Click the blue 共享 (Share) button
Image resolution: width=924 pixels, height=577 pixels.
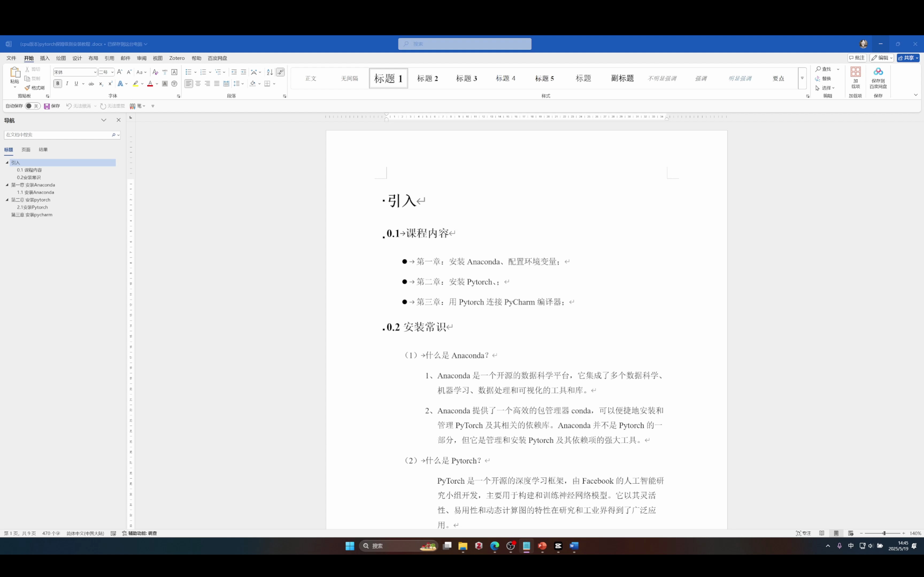click(908, 58)
